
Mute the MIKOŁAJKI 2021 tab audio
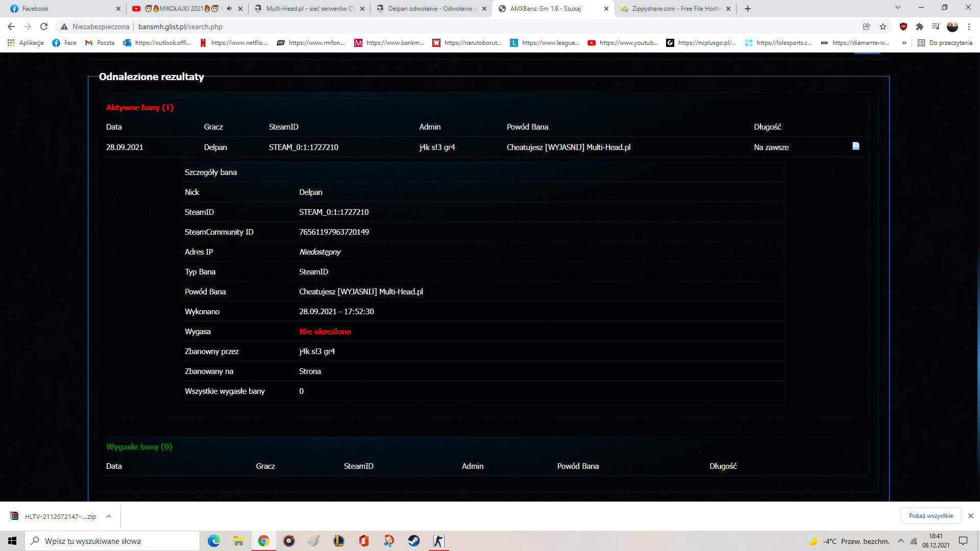click(x=229, y=9)
